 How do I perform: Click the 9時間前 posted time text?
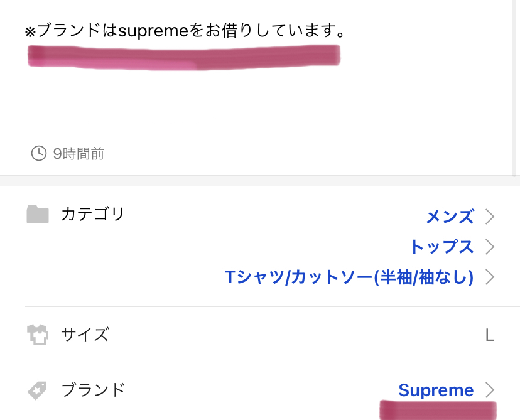click(79, 154)
